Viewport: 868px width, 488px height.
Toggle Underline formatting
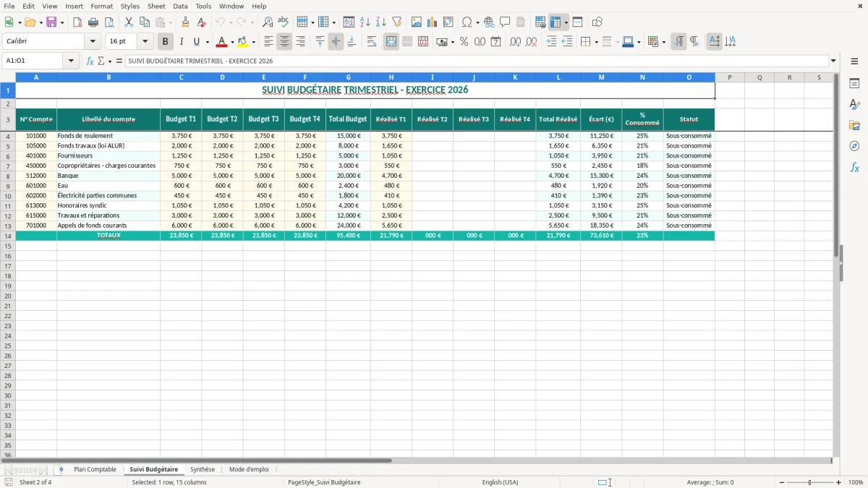[196, 42]
